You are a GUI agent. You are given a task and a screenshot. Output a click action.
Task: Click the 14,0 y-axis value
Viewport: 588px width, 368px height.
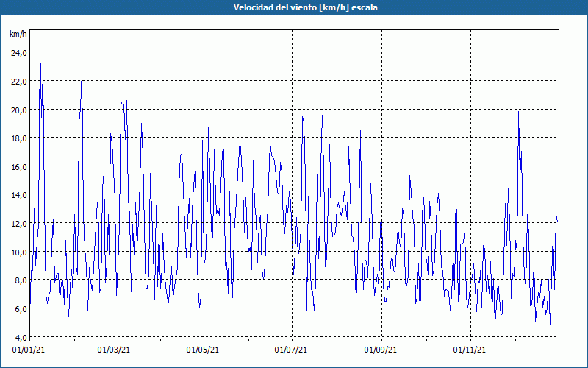19,195
